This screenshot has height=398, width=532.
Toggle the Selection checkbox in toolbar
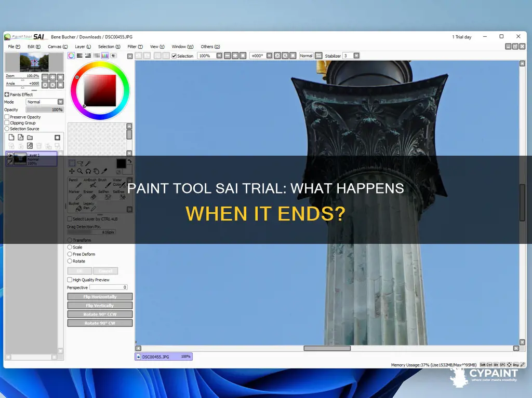(174, 56)
